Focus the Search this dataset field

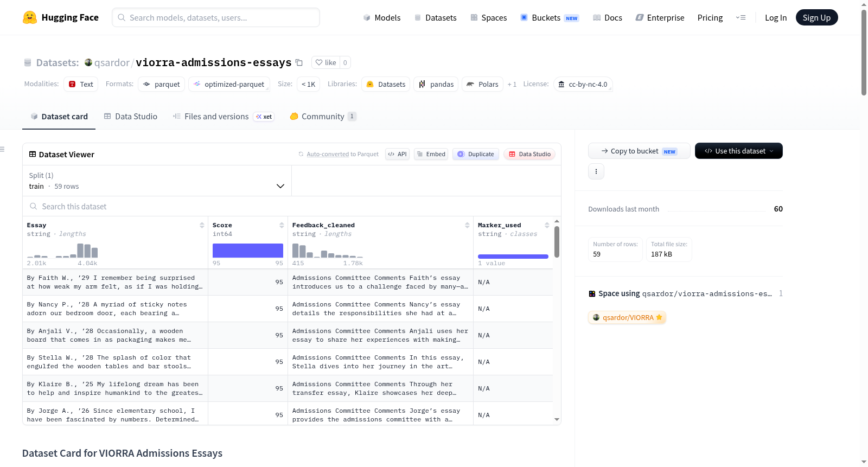click(x=292, y=206)
